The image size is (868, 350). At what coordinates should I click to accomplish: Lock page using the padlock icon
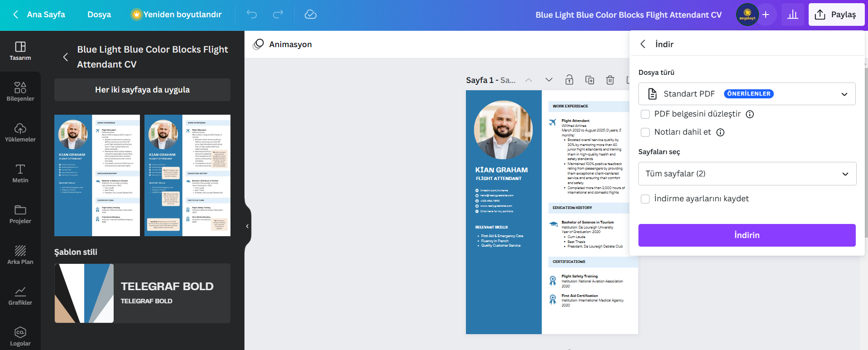point(569,80)
